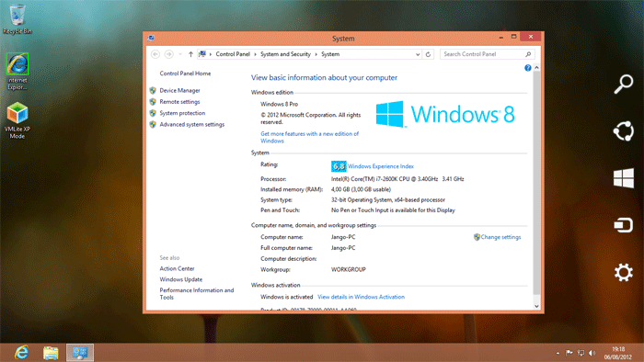Open Action Center link

coord(177,268)
